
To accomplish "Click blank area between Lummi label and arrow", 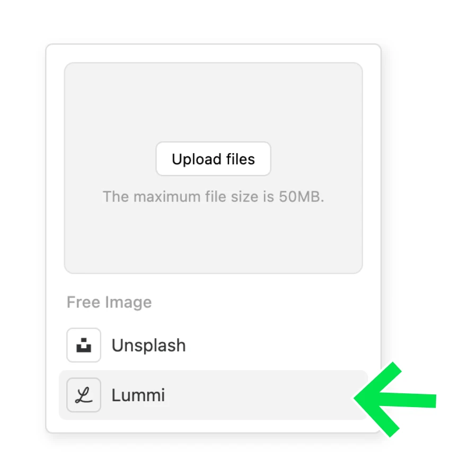I will (258, 395).
